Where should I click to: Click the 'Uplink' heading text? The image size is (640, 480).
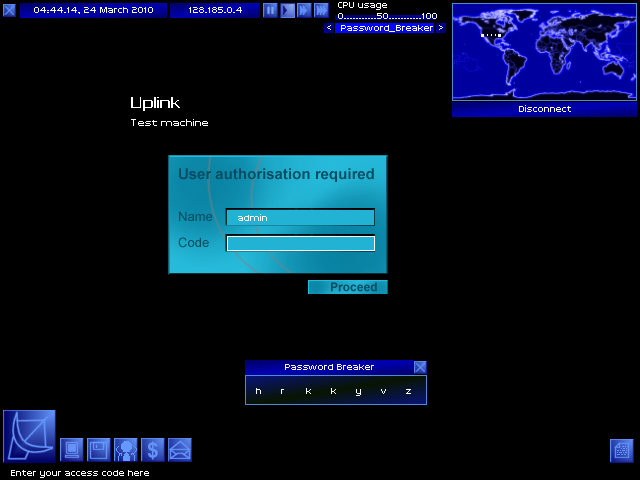pyautogui.click(x=155, y=103)
